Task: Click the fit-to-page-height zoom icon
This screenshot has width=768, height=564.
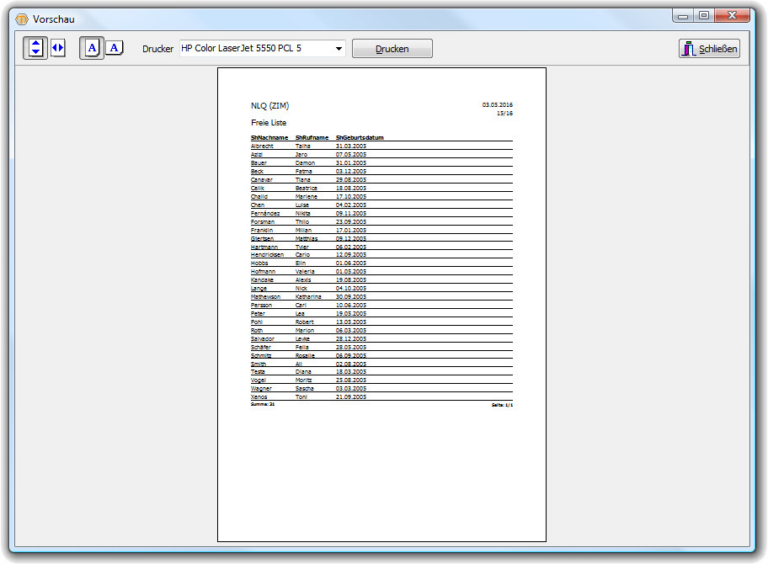Action: (x=36, y=48)
